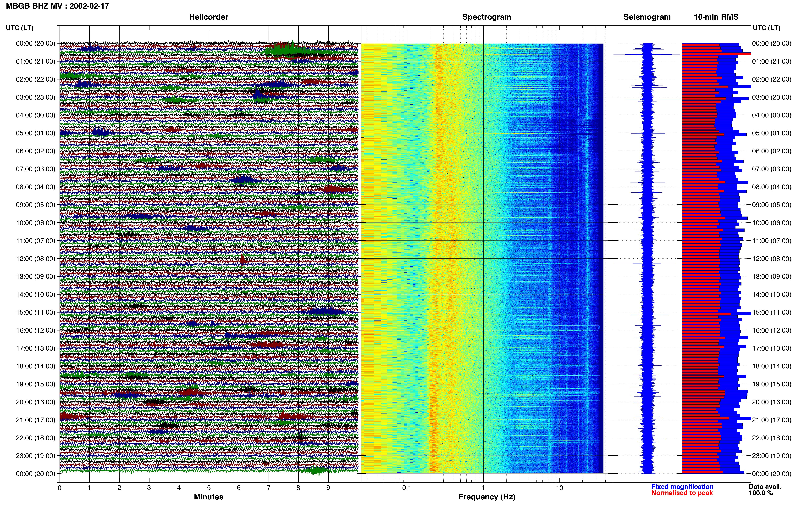Select left time label '20:00 (16:00)'
The height and width of the screenshot is (508, 812).
pyautogui.click(x=36, y=402)
